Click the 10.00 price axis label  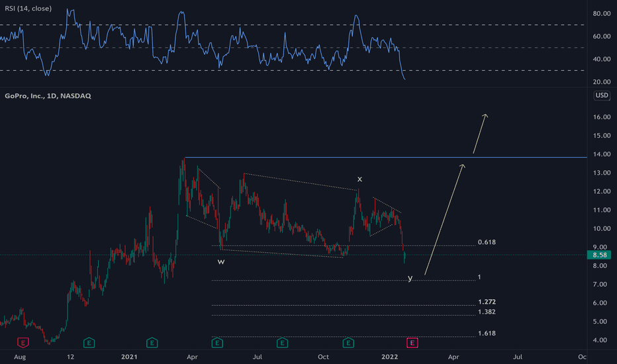click(x=602, y=228)
